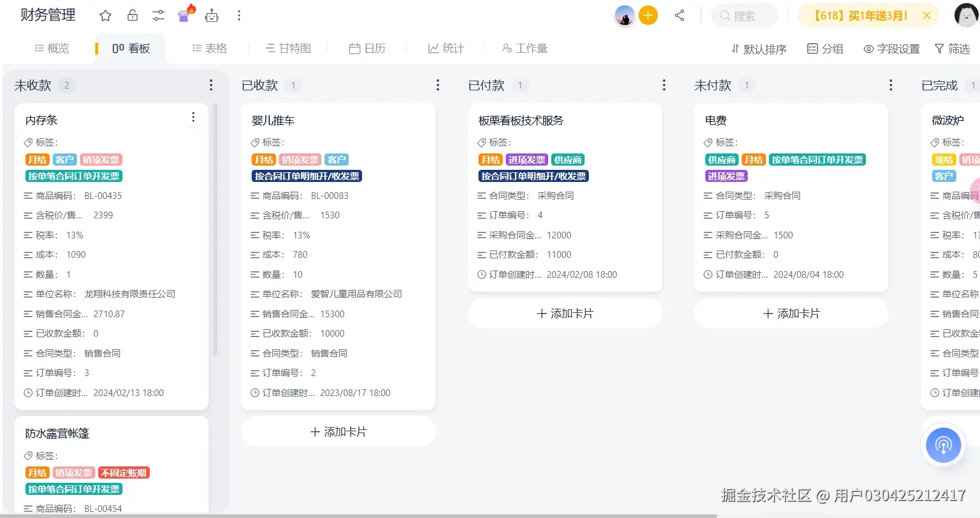Open the sliders settings icon in header
980x518 pixels.
[158, 16]
